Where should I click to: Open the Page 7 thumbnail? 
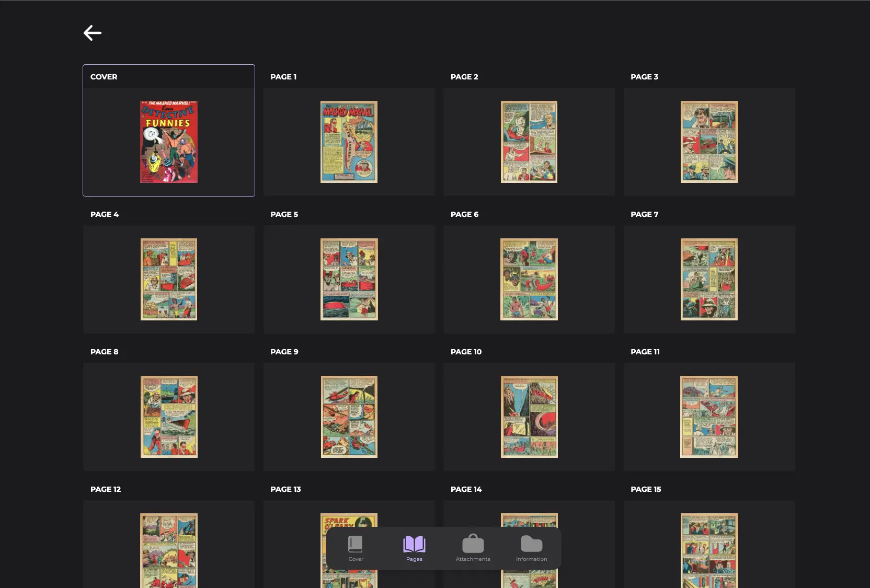tap(709, 279)
